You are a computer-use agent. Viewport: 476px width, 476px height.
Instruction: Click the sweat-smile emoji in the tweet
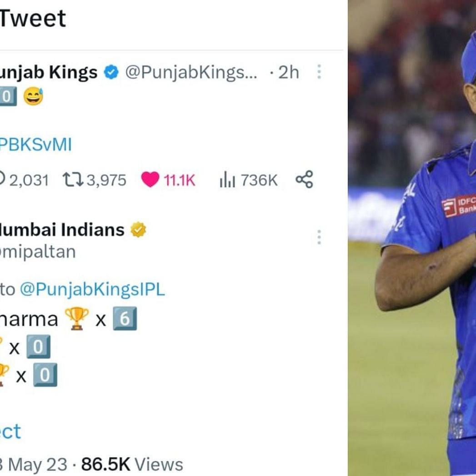(x=33, y=96)
